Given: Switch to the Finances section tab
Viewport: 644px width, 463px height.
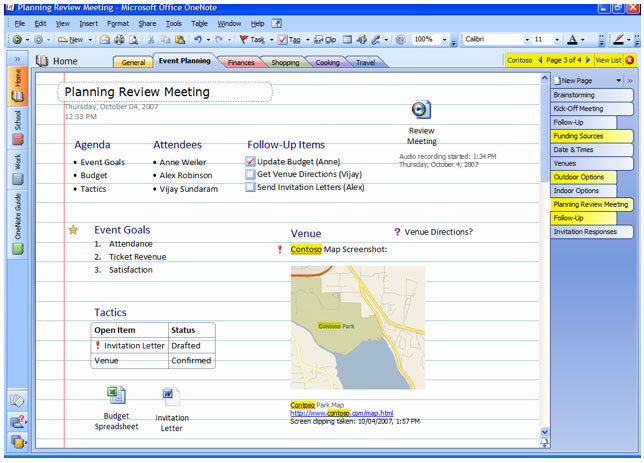Looking at the screenshot, I should 241,62.
